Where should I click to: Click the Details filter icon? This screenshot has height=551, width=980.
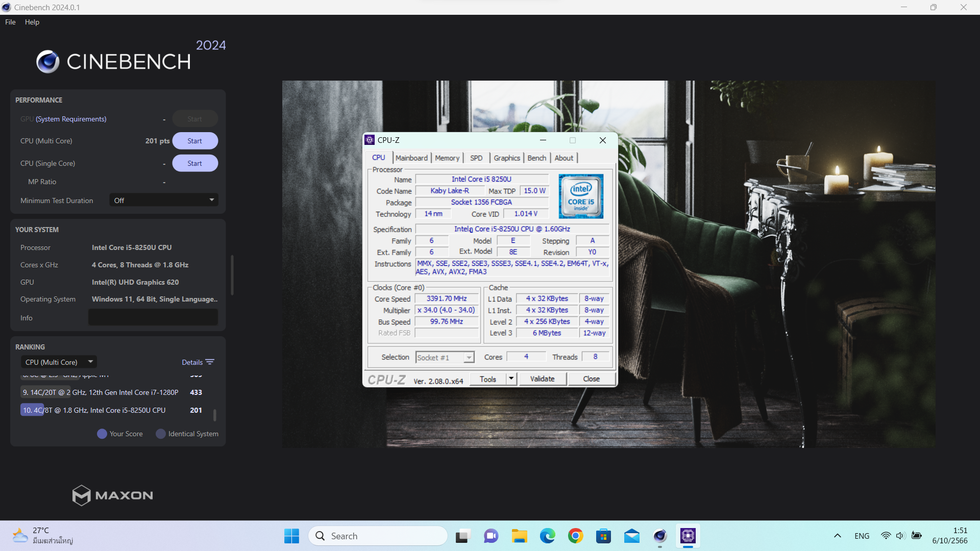tap(210, 362)
